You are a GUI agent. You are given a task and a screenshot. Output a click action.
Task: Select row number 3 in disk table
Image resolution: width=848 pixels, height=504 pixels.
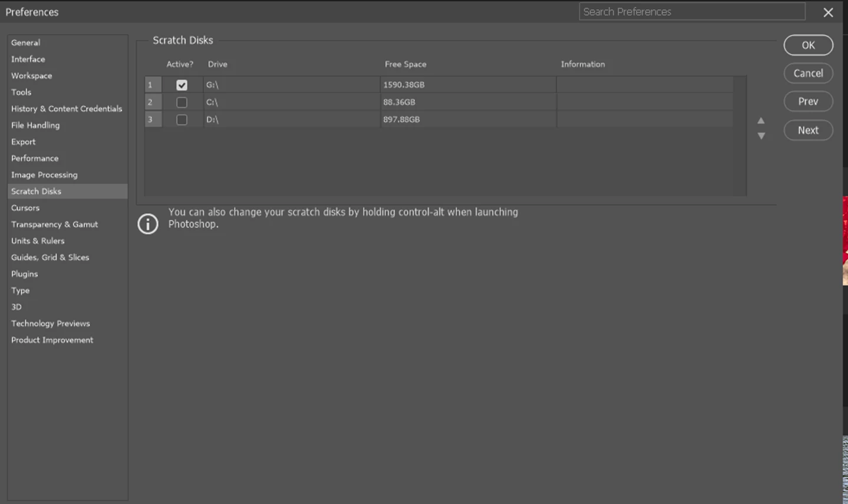153,120
